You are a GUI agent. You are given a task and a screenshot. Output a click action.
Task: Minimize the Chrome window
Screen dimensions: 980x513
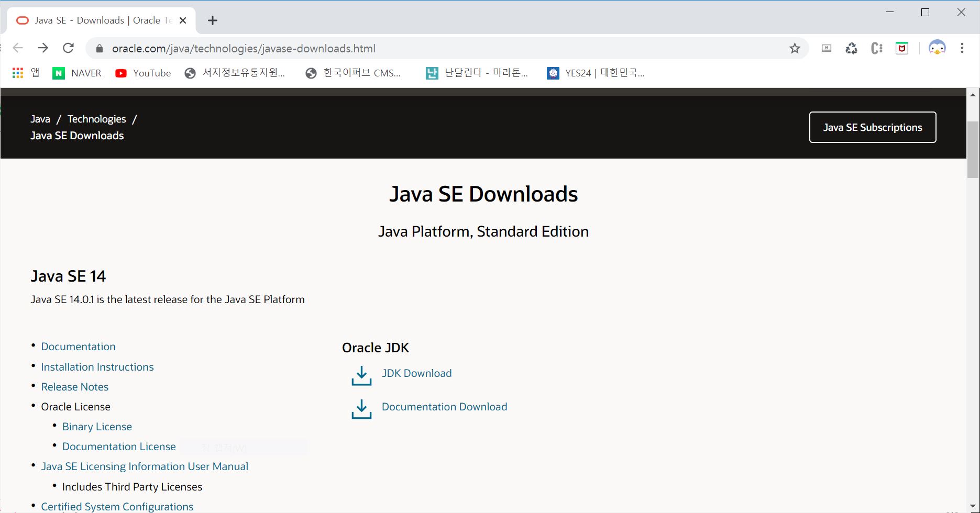click(889, 12)
